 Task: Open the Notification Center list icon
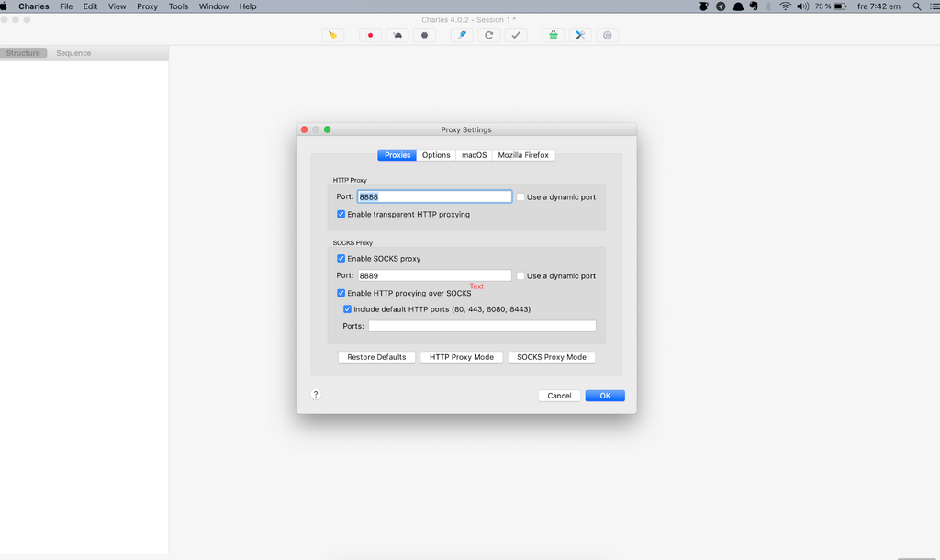click(934, 6)
